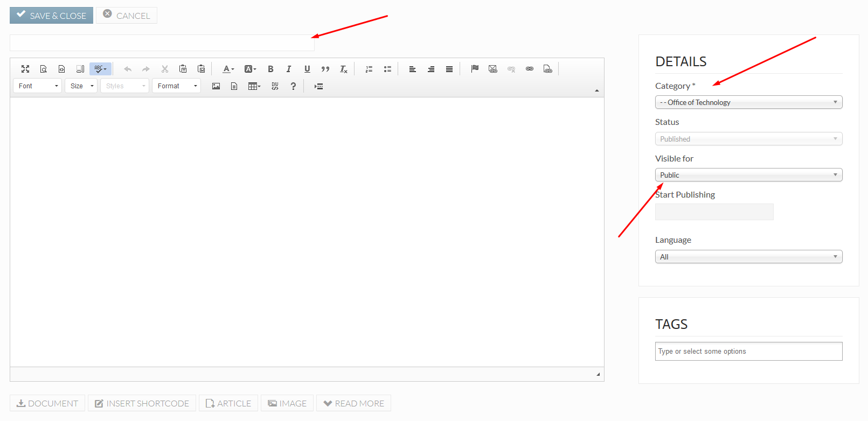868x421 pixels.
Task: Open the Styles dropdown
Action: coord(124,86)
